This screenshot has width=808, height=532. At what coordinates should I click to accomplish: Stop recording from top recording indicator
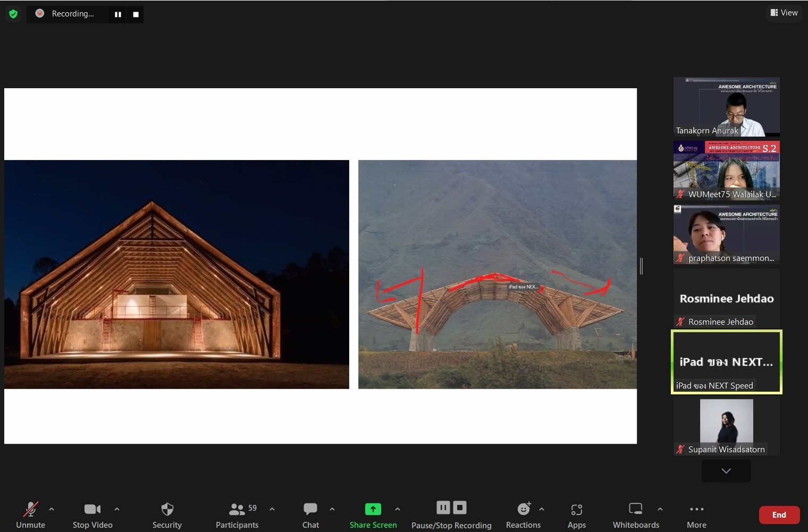[136, 14]
